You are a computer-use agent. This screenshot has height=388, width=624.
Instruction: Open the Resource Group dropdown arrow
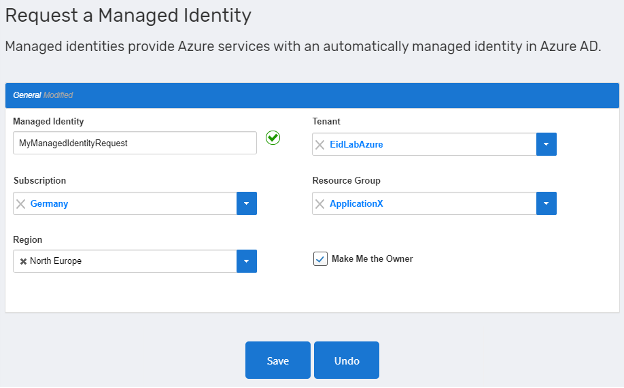coord(546,203)
